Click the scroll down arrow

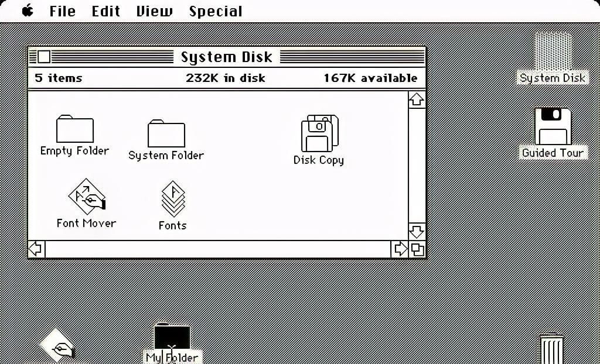tap(417, 231)
